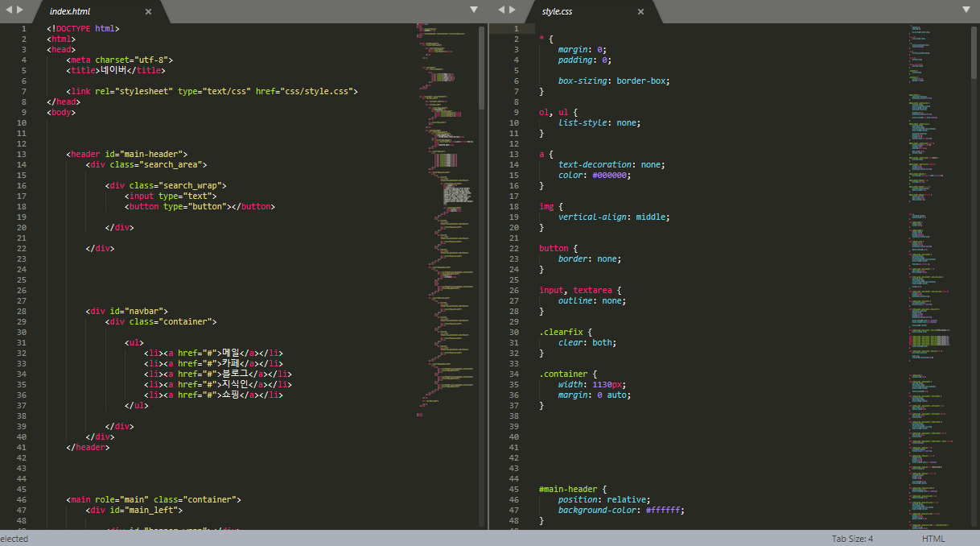Click the header id="main-header" line
Screen dimensions: 980x546
click(x=126, y=154)
